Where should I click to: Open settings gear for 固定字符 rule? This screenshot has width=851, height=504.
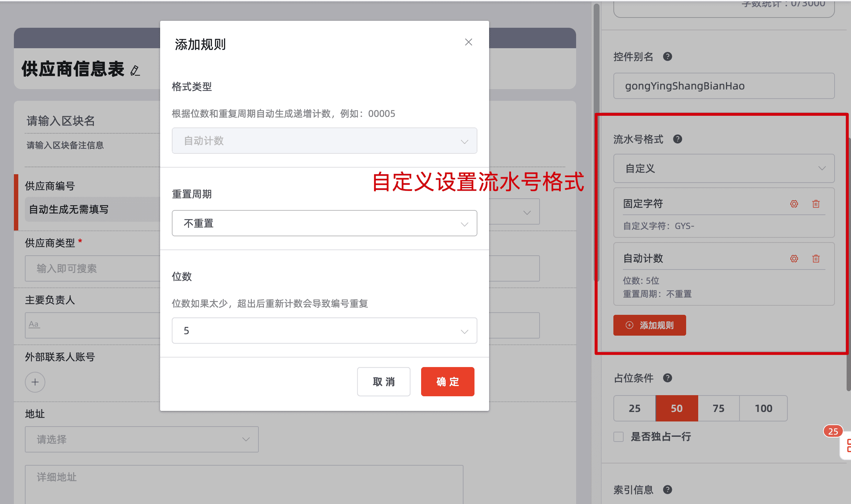(794, 204)
